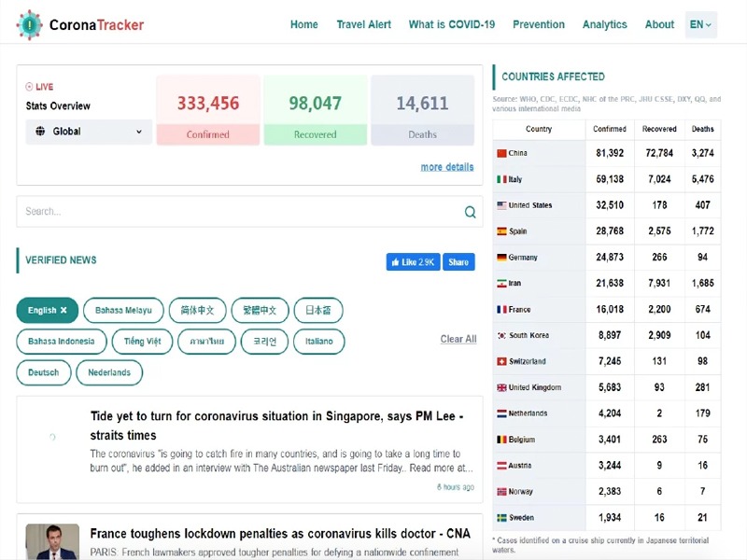Go to the Analytics menu item
The image size is (747, 560).
(604, 25)
